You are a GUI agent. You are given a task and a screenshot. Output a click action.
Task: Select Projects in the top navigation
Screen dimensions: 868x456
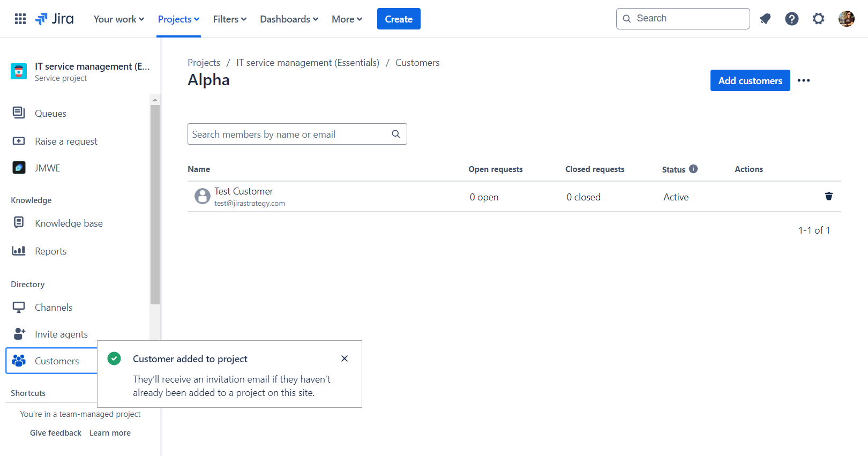[178, 19]
